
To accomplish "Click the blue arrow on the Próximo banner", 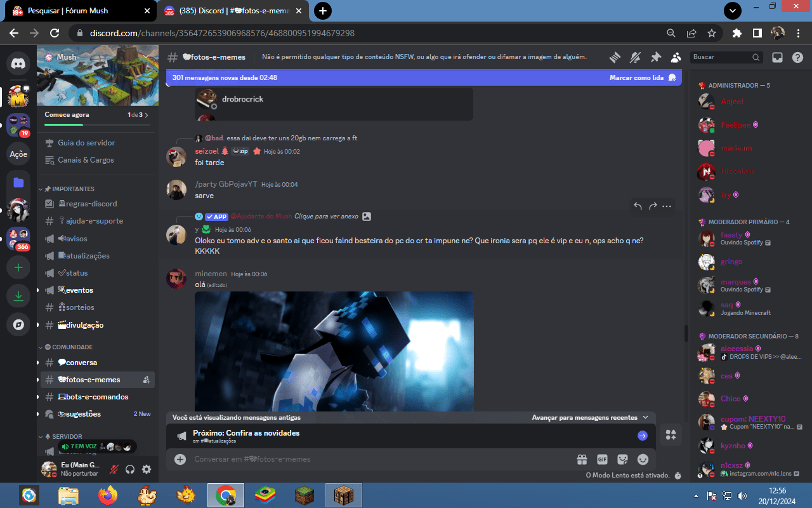I will tap(643, 436).
